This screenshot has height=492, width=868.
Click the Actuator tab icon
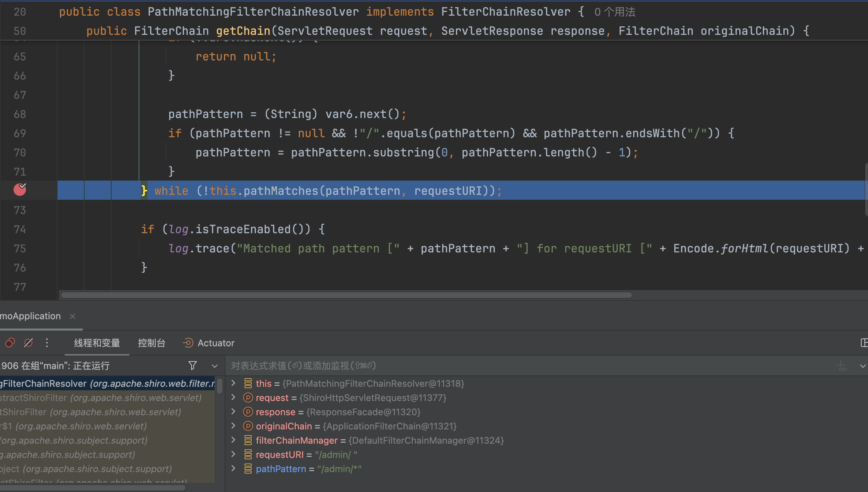pyautogui.click(x=188, y=343)
